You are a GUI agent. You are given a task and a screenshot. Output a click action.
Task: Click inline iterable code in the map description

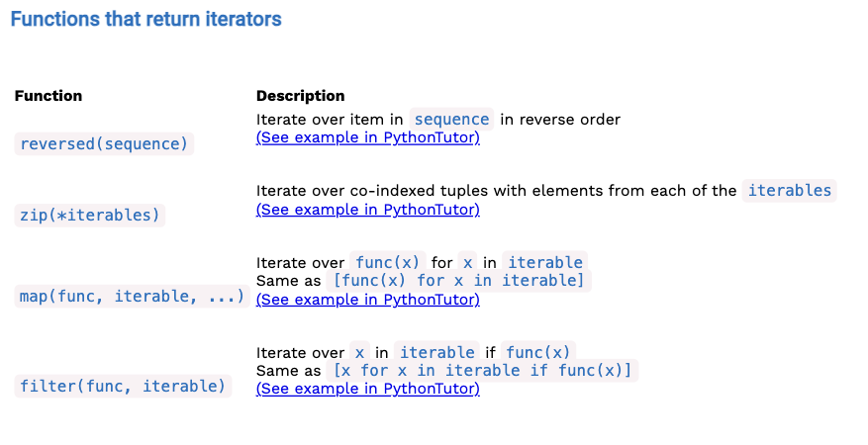545,262
